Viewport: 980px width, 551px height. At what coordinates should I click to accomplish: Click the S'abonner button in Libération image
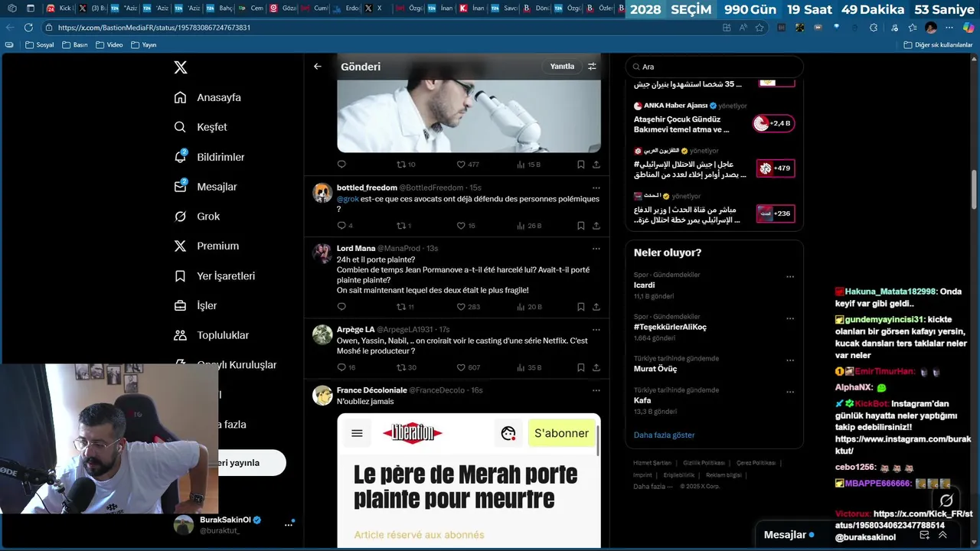coord(561,433)
